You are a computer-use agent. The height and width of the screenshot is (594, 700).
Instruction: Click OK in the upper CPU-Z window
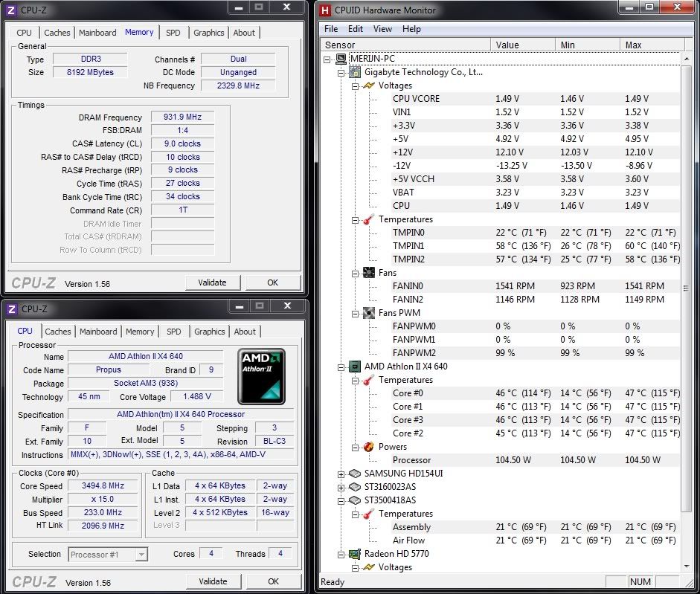(273, 283)
